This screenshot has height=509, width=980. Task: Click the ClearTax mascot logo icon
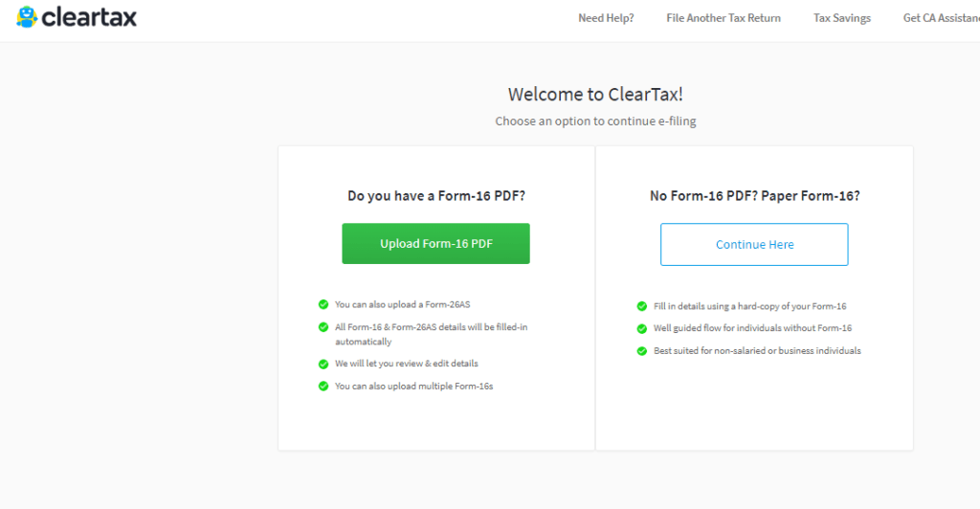(x=27, y=16)
